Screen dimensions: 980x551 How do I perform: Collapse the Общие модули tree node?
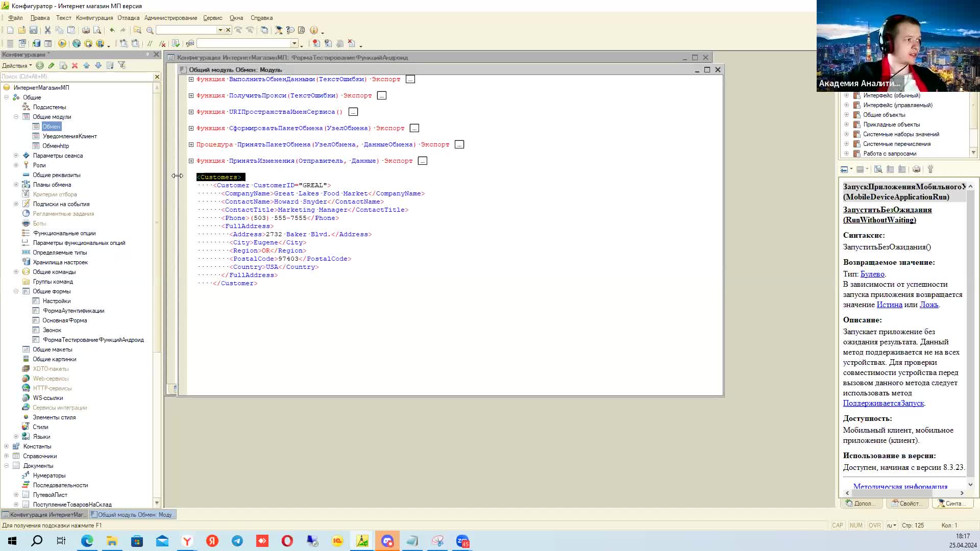tap(16, 117)
